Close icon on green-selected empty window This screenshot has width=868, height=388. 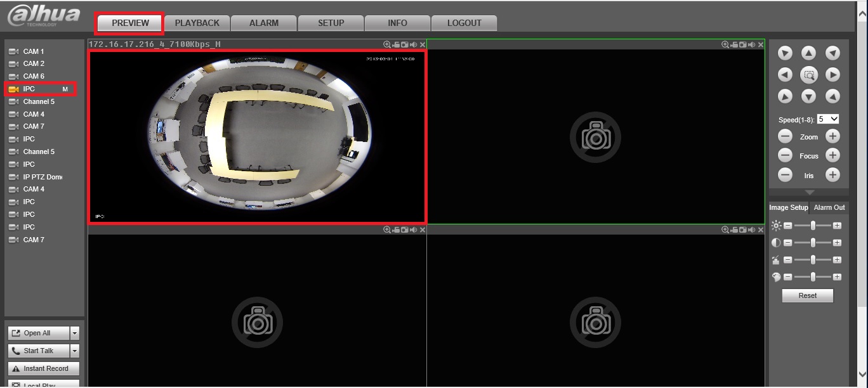click(761, 44)
